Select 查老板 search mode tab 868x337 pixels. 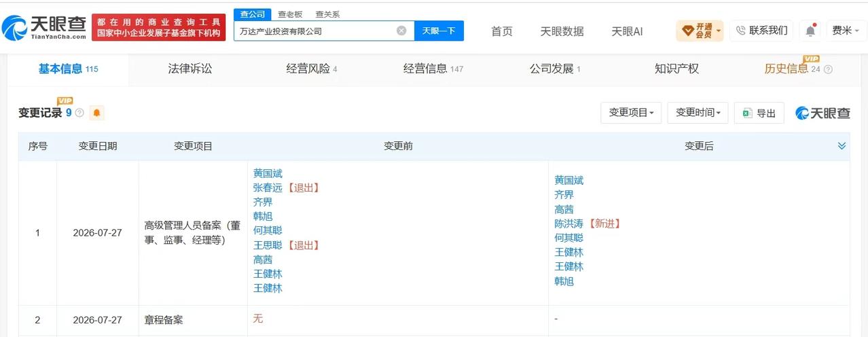(x=290, y=14)
